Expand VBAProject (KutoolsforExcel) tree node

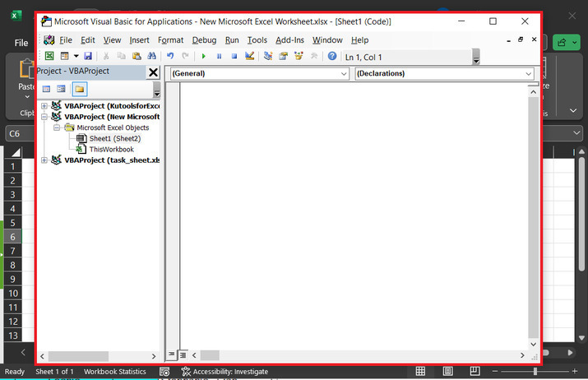(x=44, y=106)
